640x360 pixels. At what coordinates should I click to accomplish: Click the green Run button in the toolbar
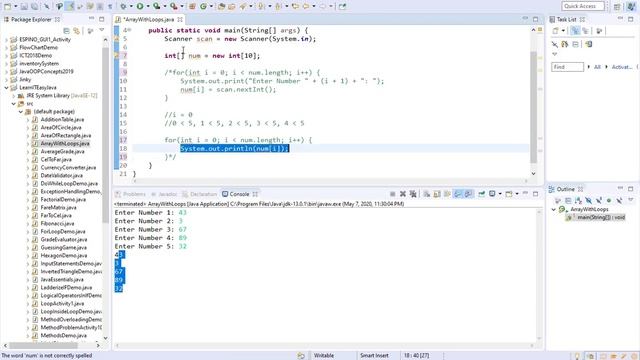(x=140, y=6)
